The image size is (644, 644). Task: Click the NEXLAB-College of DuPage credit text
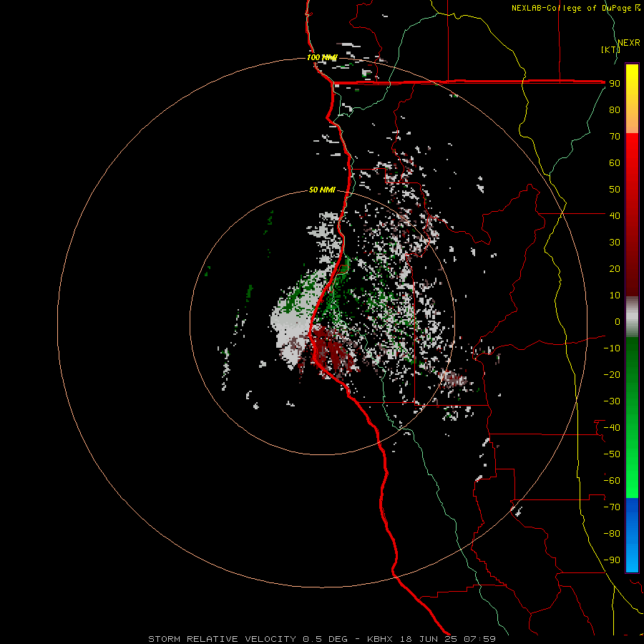[575, 8]
